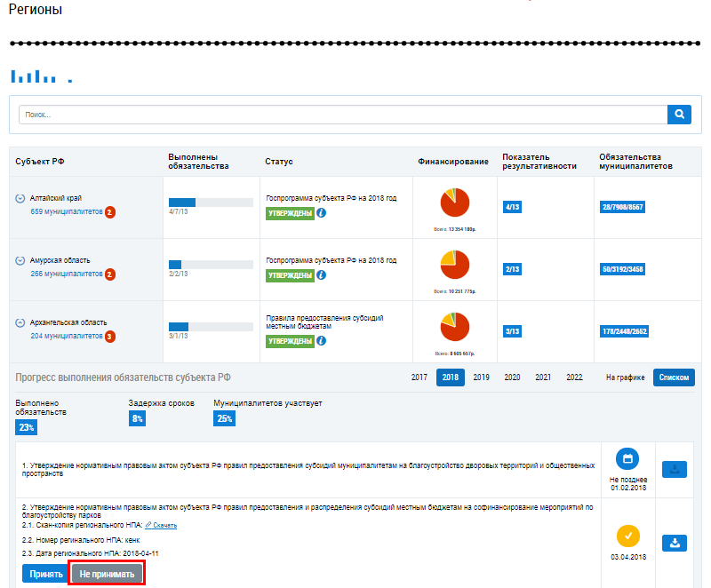Open '659 муниципалитетов' link
The width and height of the screenshot is (711, 588).
tap(67, 212)
